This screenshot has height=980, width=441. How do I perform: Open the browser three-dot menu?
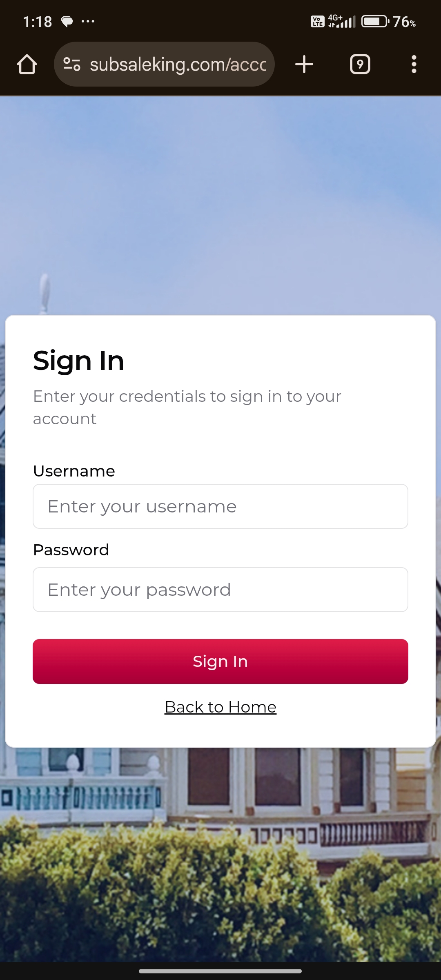click(414, 65)
